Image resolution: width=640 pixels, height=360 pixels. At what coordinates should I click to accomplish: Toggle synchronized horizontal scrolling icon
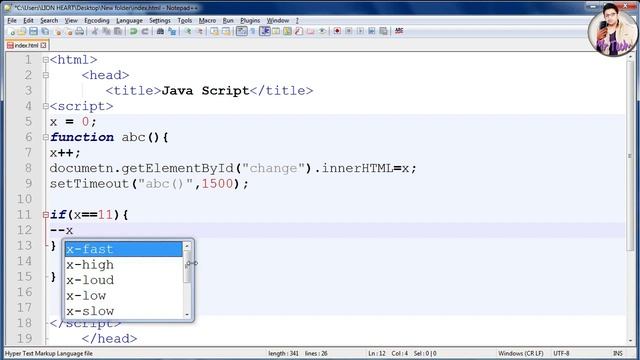227,31
